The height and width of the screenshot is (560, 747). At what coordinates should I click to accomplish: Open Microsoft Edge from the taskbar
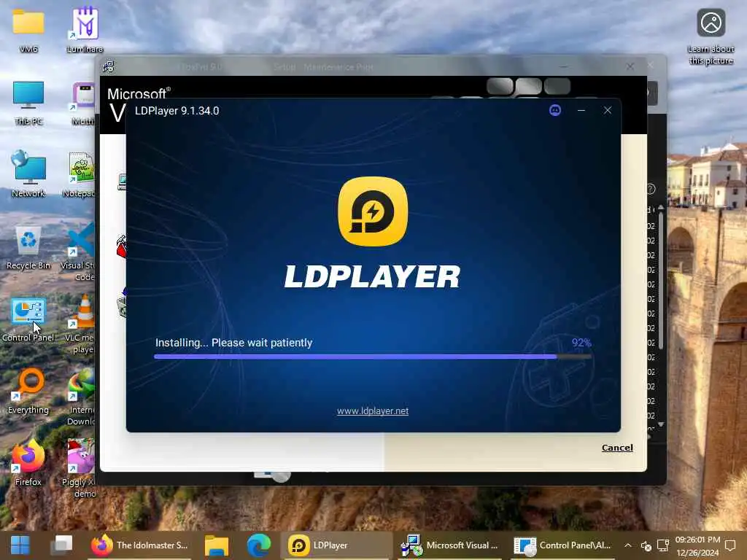(x=258, y=545)
